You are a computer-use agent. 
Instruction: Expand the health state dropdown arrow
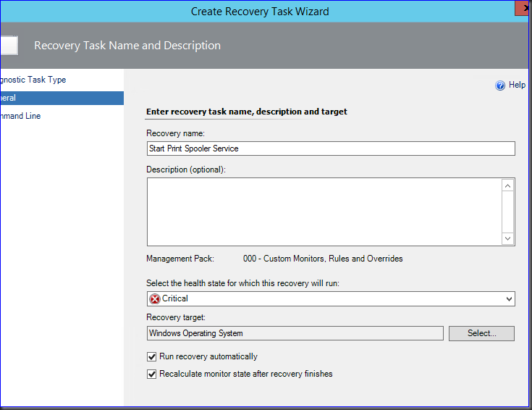point(509,299)
